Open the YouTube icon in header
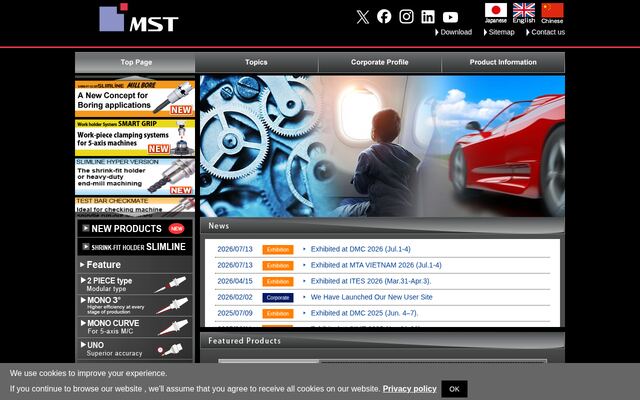The image size is (640, 400). (x=450, y=17)
